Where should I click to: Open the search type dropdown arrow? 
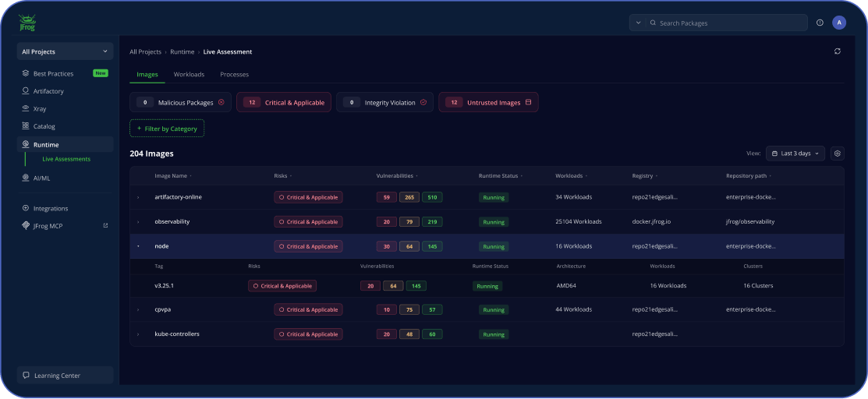(638, 23)
